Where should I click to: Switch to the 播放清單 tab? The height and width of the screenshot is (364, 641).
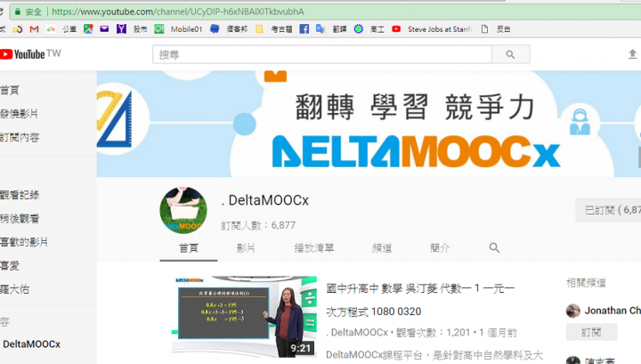coord(314,248)
